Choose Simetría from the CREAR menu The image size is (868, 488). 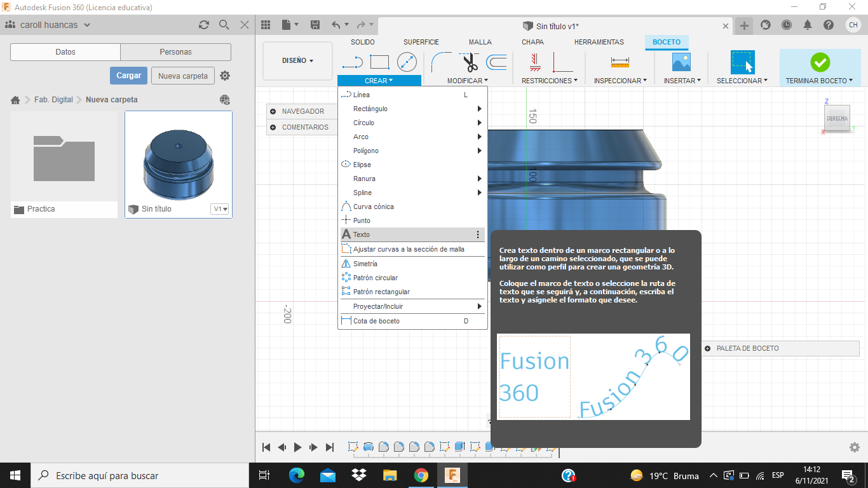pyautogui.click(x=412, y=264)
